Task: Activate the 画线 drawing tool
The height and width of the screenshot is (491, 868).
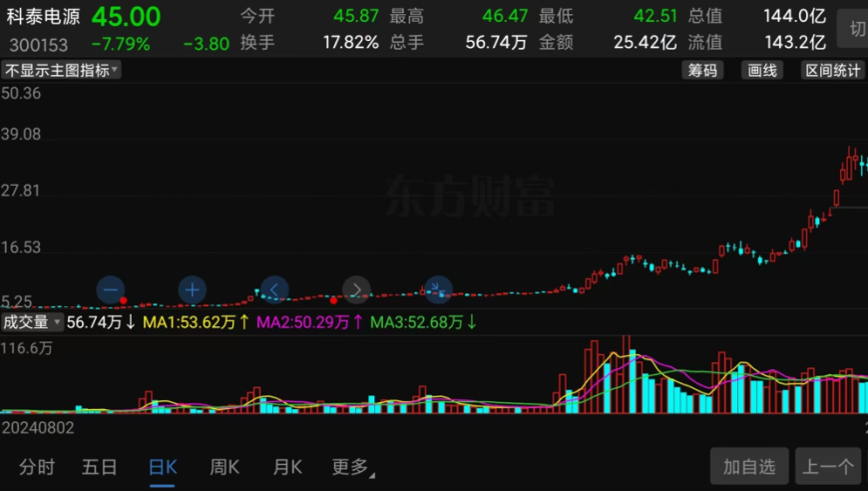Action: pos(762,70)
